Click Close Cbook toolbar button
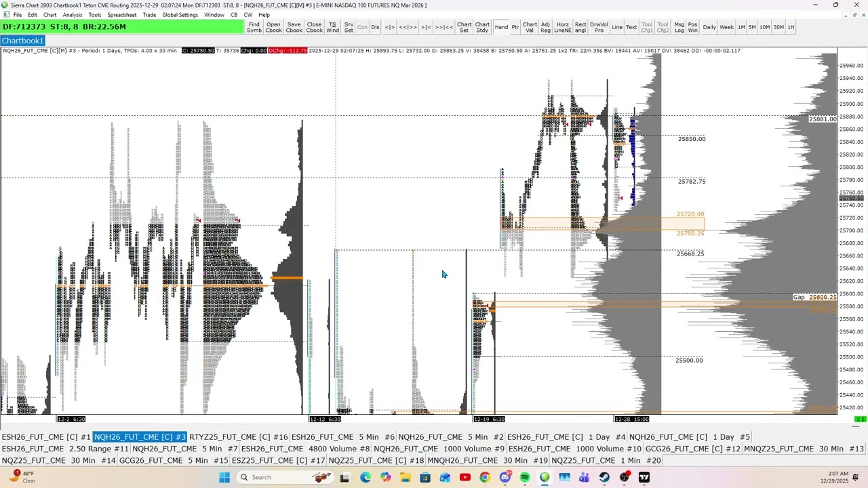 point(314,27)
